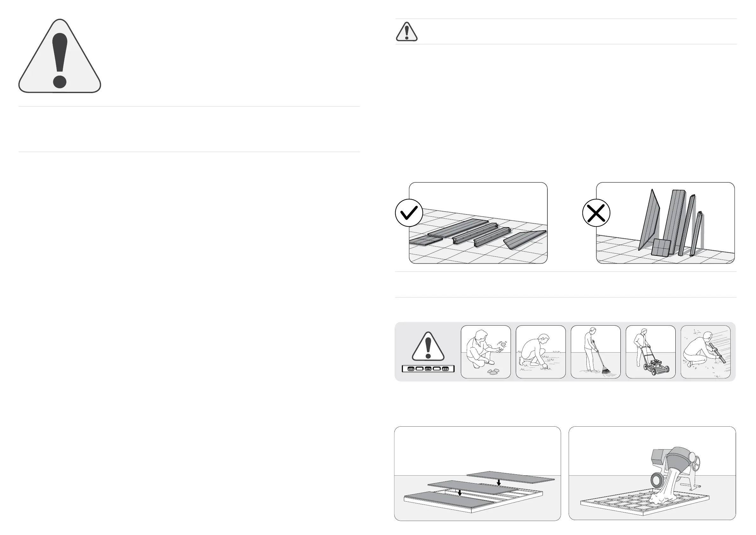Viewport: 756px width, 535px height.
Task: Click the down arrow under the middle board
Action: tap(460, 493)
